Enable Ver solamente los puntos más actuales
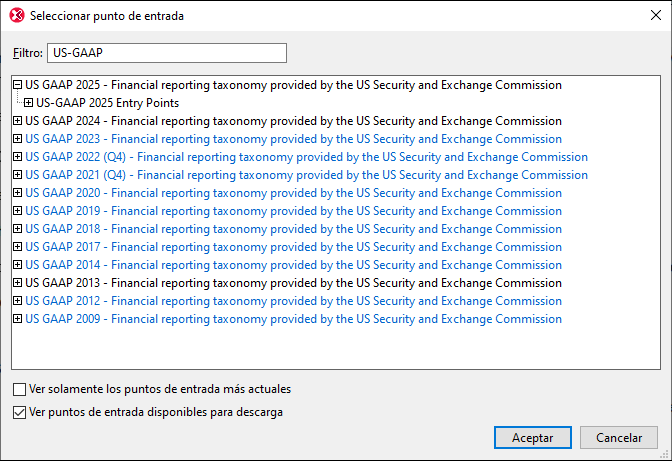 [20, 389]
